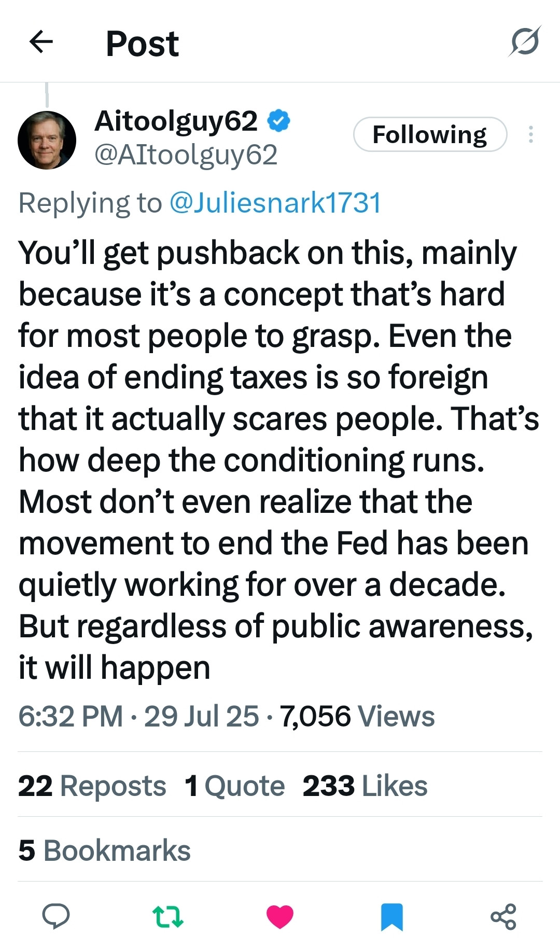560x950 pixels.
Task: Tap the share icon
Action: click(503, 916)
